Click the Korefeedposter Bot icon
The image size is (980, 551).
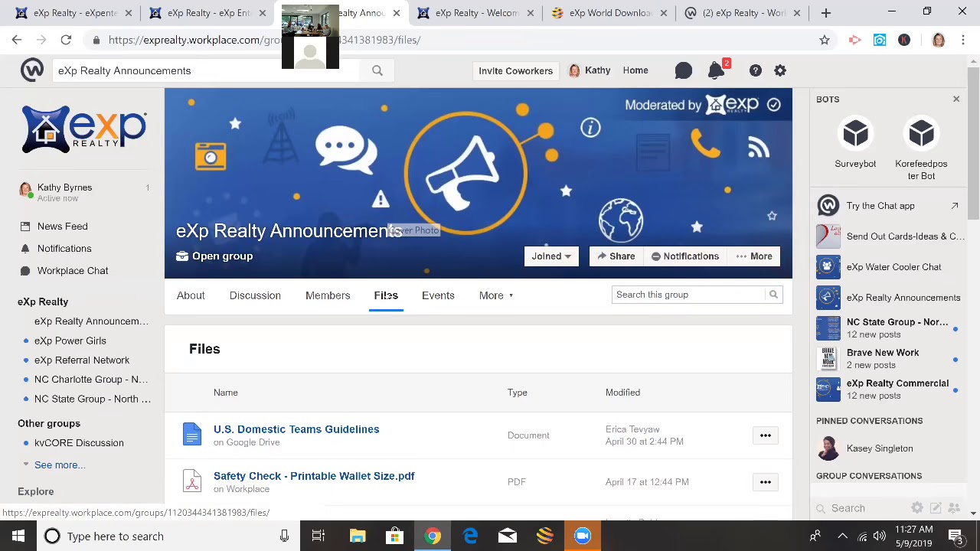click(921, 134)
